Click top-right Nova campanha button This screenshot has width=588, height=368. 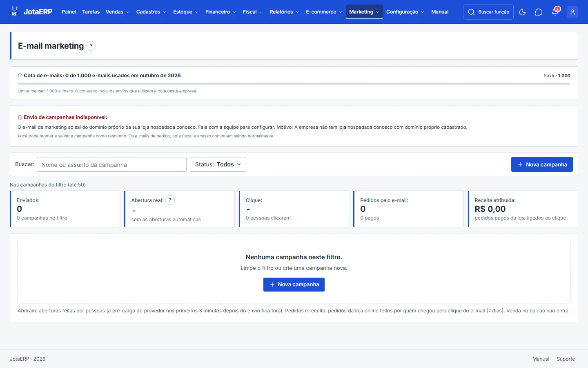tap(542, 164)
